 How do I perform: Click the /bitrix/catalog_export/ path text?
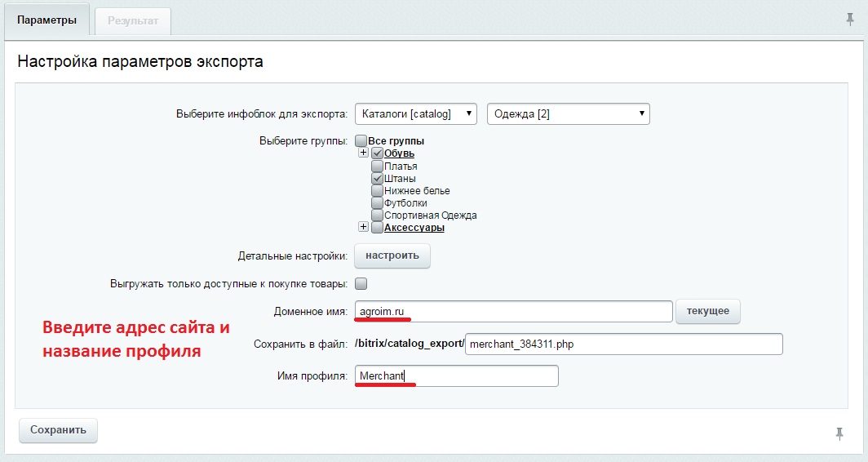point(409,344)
